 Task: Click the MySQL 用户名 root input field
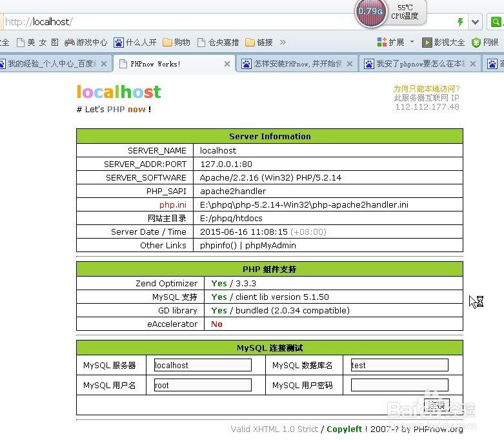tap(203, 385)
